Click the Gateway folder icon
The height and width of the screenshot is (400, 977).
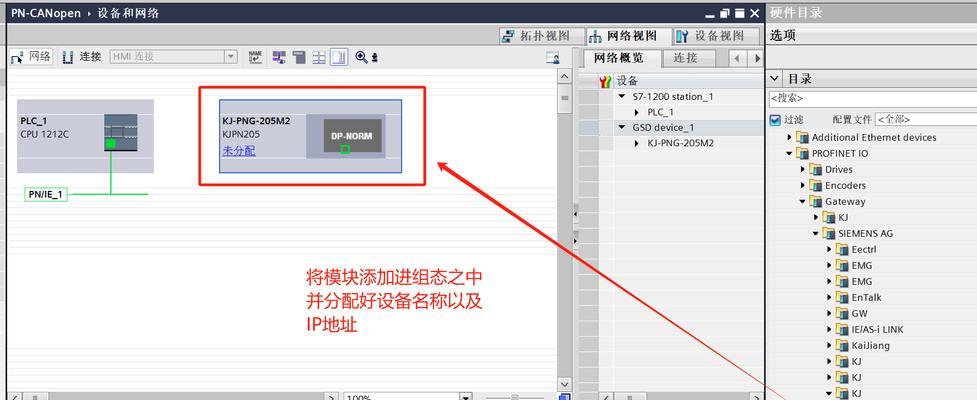pyautogui.click(x=816, y=202)
